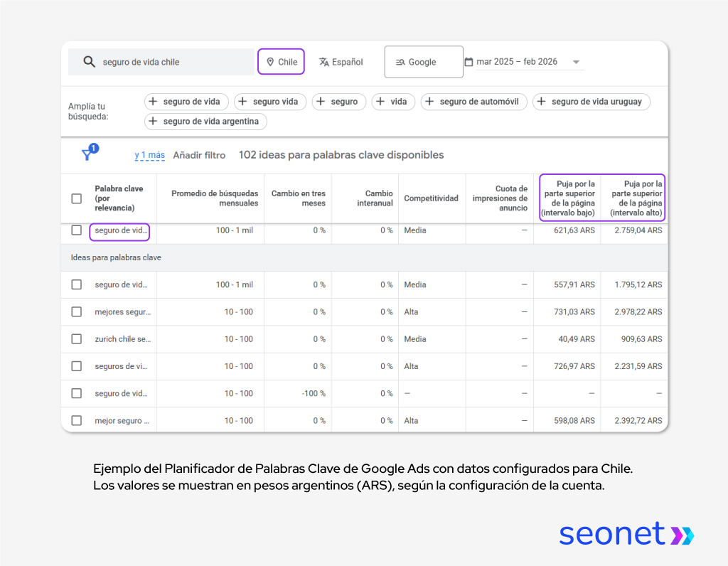Viewport: 728px width, 566px height.
Task: Click the filter funnel icon
Action: 87,154
